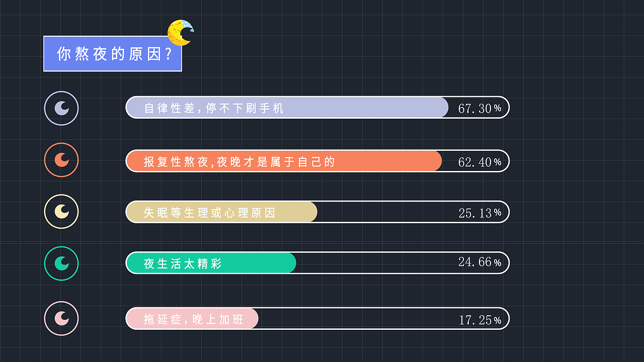
Task: Click the sleeping moon emoji with nightcap
Action: [x=181, y=33]
